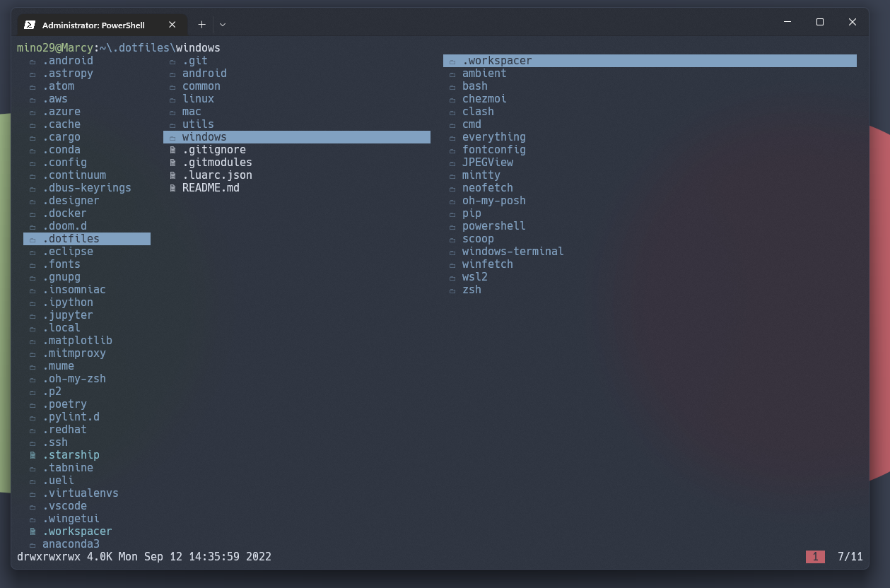Minimize the PowerShell terminal window
890x588 pixels.
(787, 22)
